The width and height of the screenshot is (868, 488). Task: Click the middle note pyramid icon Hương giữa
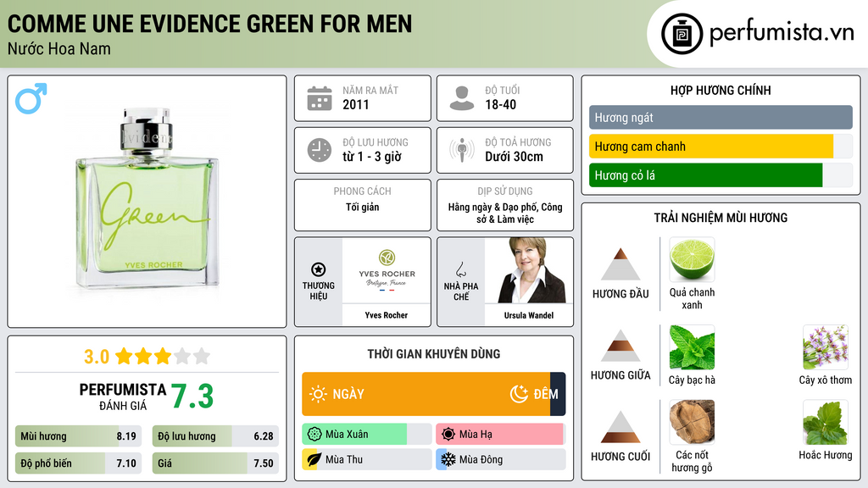tap(620, 346)
